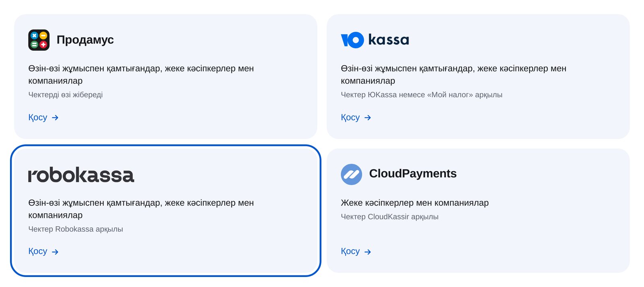Click the CloudPayments round blue logo

pos(351,174)
